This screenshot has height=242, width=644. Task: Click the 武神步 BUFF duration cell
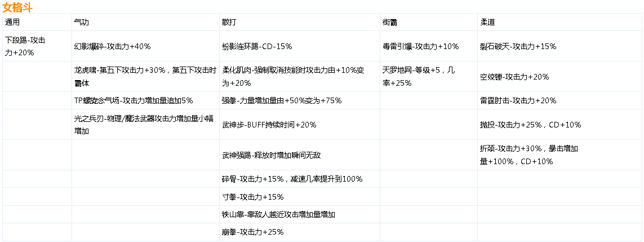299,125
